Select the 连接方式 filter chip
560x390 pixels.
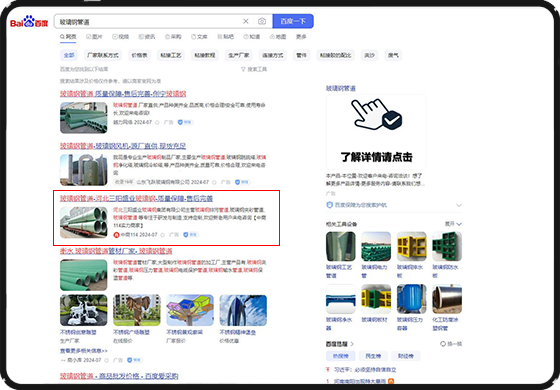(x=273, y=55)
